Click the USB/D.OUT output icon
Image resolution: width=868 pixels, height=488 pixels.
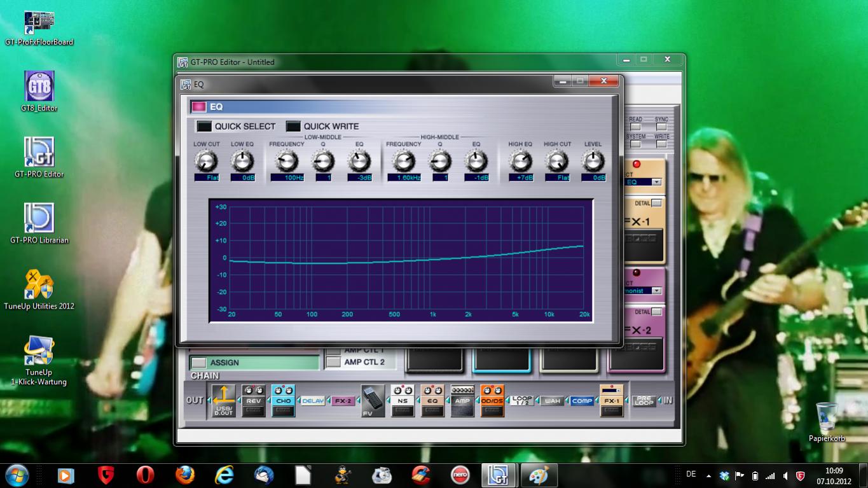(x=223, y=401)
